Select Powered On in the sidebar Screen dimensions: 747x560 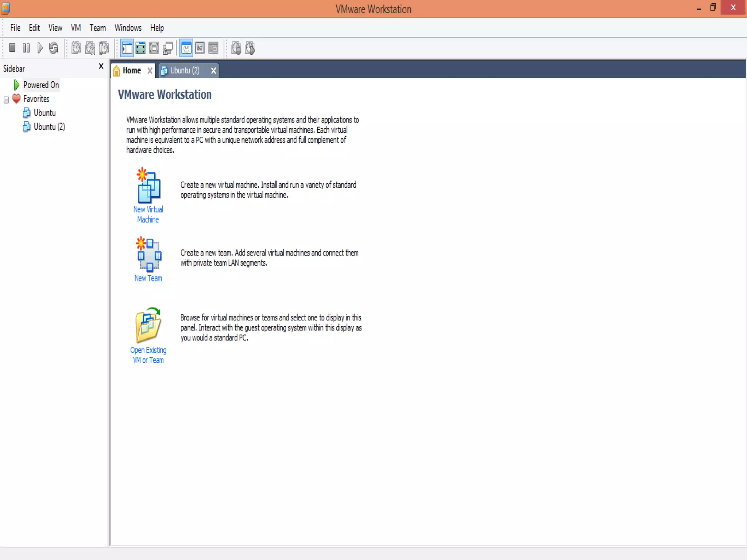[41, 85]
